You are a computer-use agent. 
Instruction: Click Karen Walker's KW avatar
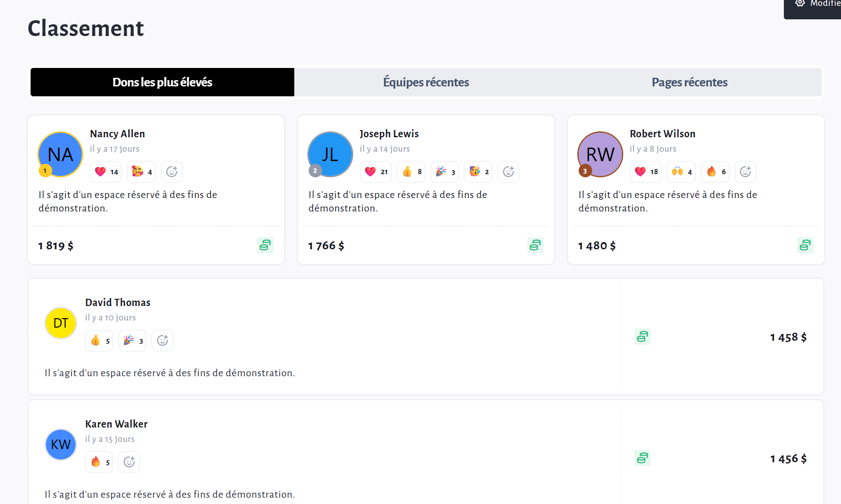click(x=61, y=445)
